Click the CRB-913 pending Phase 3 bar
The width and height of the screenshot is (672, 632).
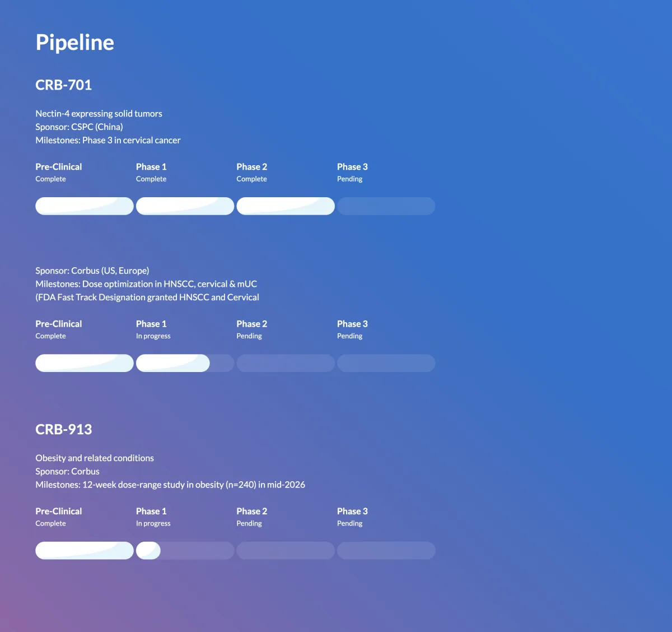386,551
